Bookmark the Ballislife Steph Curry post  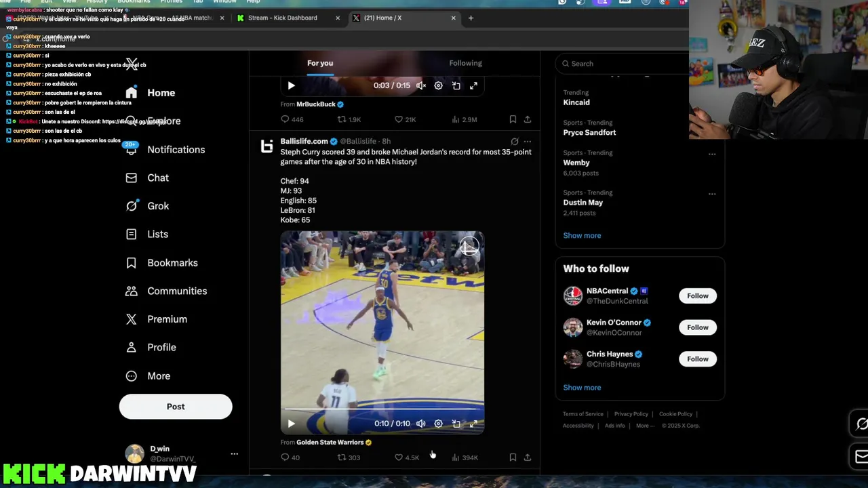tap(513, 457)
